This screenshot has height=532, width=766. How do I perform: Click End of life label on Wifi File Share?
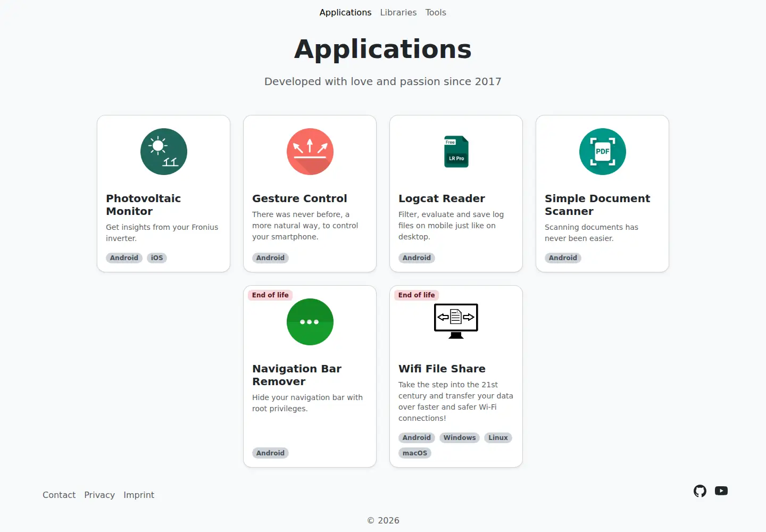tap(417, 295)
